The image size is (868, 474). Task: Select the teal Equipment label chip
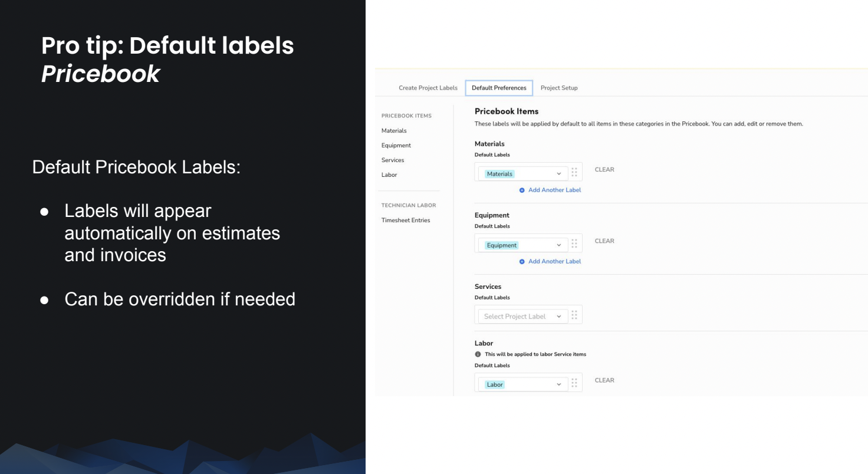point(501,245)
